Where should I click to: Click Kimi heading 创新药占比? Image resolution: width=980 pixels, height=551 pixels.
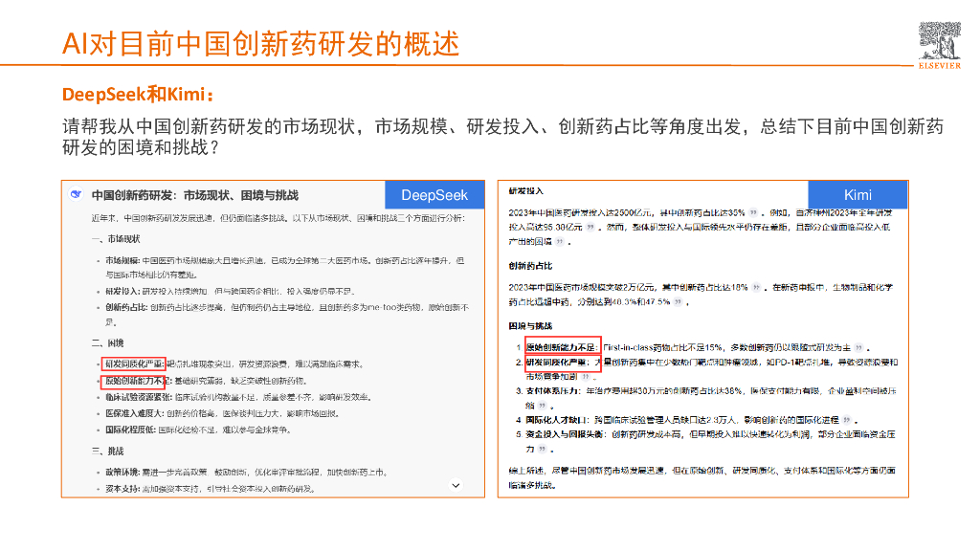click(x=530, y=266)
